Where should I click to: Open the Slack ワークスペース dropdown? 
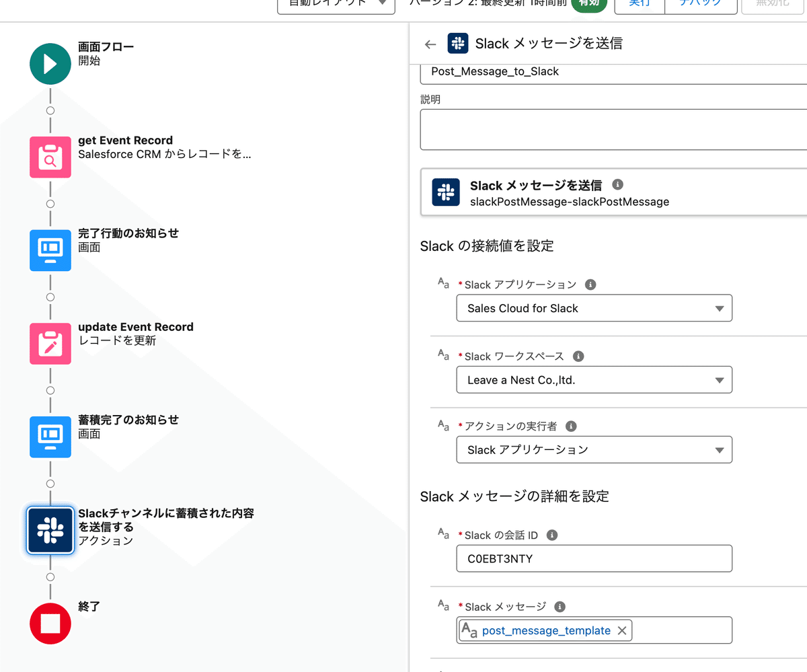(x=594, y=380)
